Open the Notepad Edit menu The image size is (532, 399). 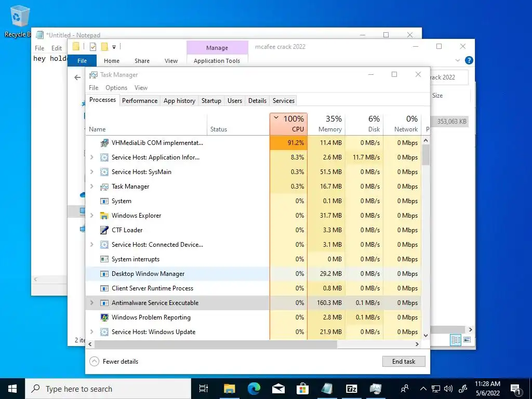point(56,48)
